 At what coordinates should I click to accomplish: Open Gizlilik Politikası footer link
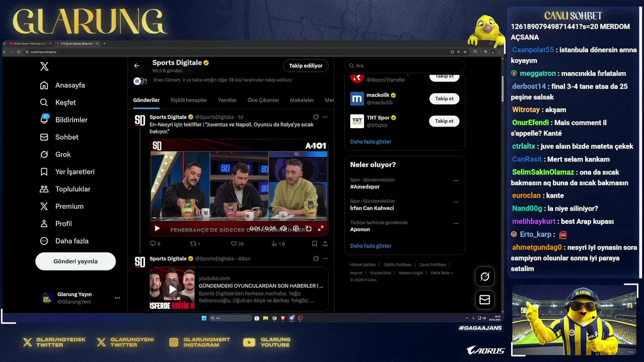[x=397, y=264]
